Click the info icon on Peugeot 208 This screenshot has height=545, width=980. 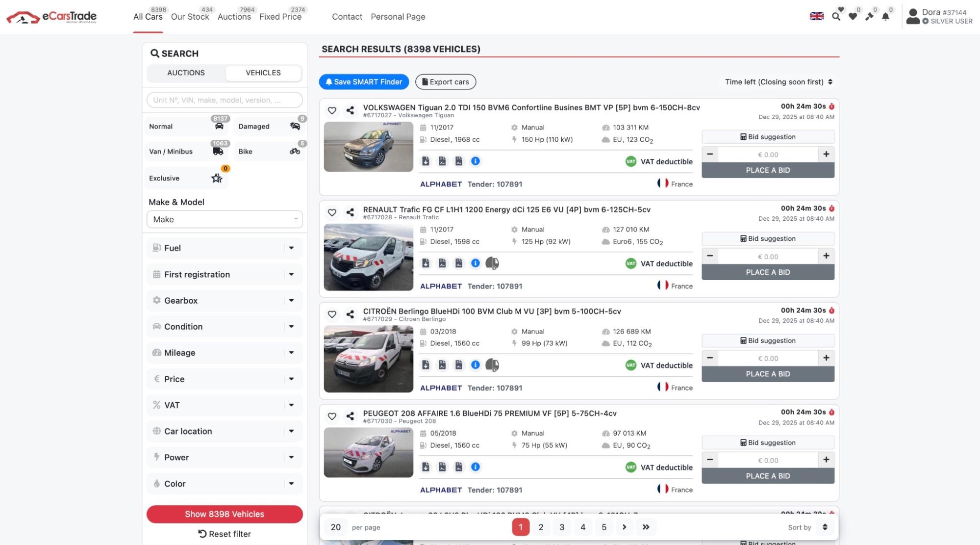coord(475,467)
